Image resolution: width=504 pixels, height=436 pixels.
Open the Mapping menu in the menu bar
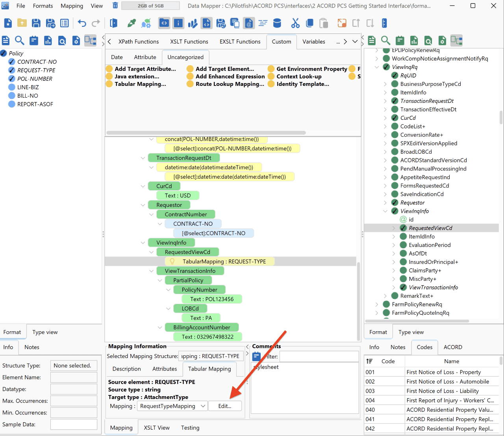click(x=72, y=6)
